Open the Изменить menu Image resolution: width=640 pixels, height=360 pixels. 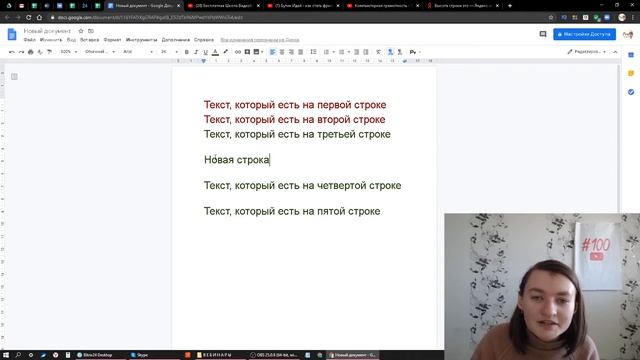click(51, 40)
